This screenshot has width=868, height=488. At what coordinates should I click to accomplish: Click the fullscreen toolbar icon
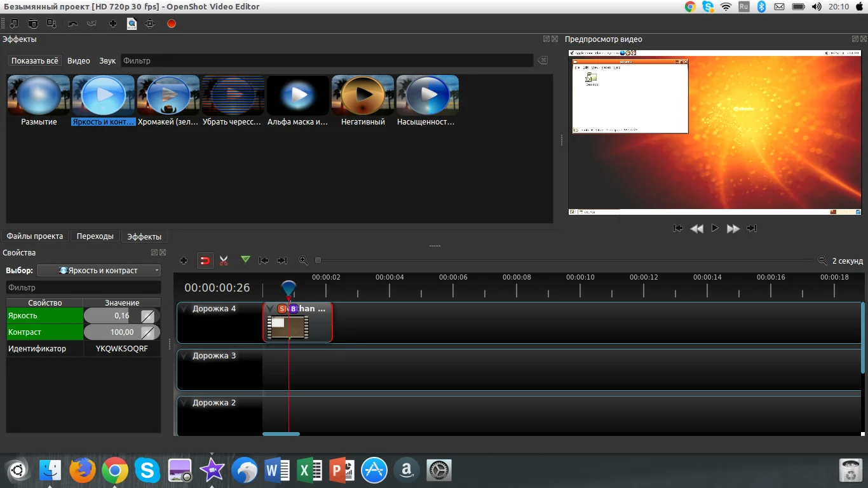point(150,24)
